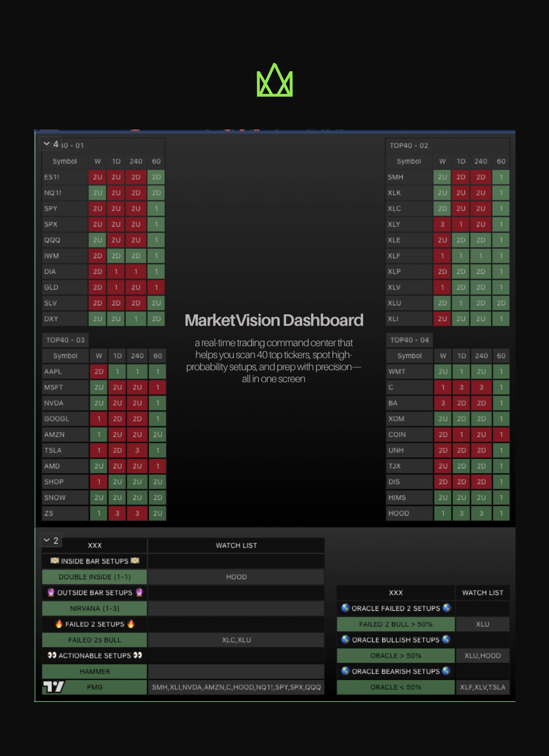
Task: Click the ORACLE BULLISH SETUPS heading
Action: pos(396,640)
